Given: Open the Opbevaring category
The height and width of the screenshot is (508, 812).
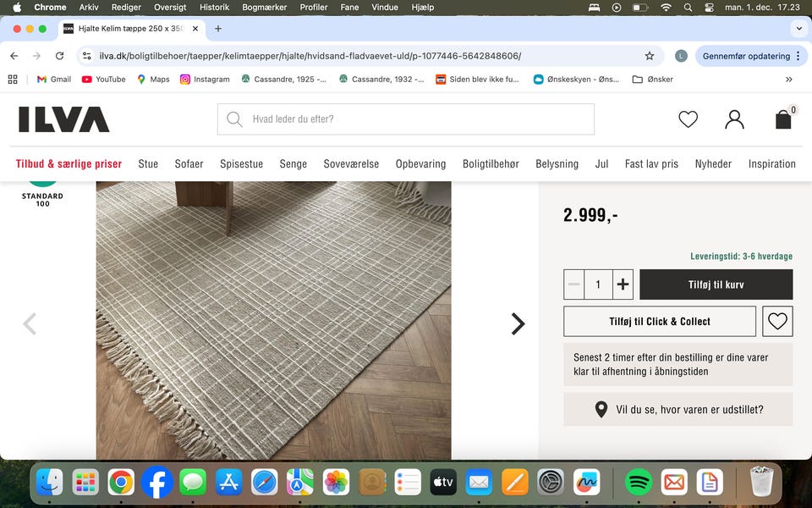Looking at the screenshot, I should (x=420, y=163).
